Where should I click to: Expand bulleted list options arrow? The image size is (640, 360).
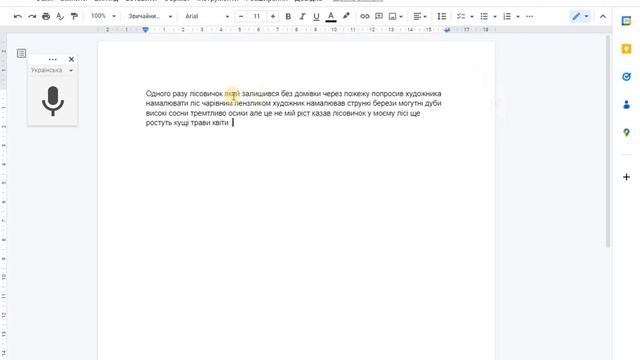pos(495,16)
